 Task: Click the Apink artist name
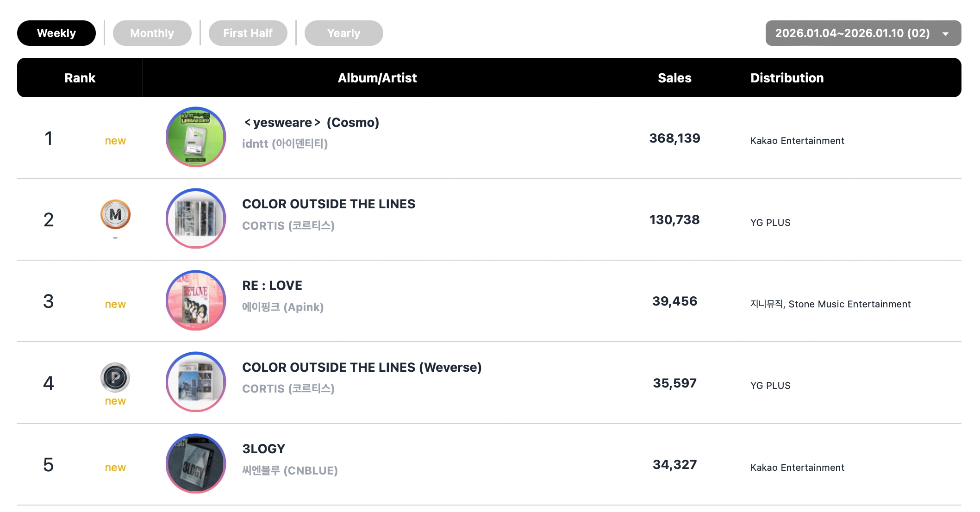283,307
